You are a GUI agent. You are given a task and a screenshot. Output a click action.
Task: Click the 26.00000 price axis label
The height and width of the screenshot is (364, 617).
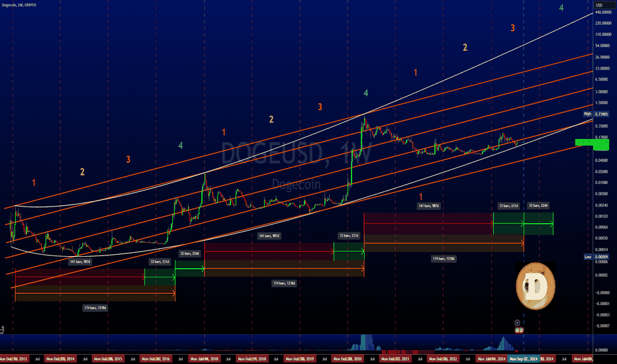[x=603, y=57]
